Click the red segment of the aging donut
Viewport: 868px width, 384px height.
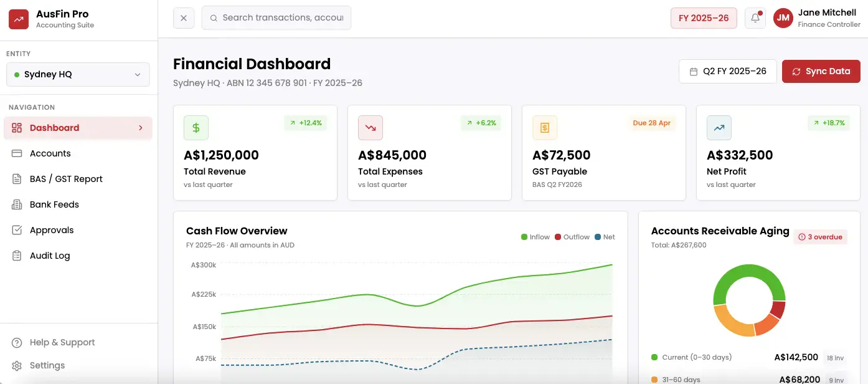[x=779, y=309]
